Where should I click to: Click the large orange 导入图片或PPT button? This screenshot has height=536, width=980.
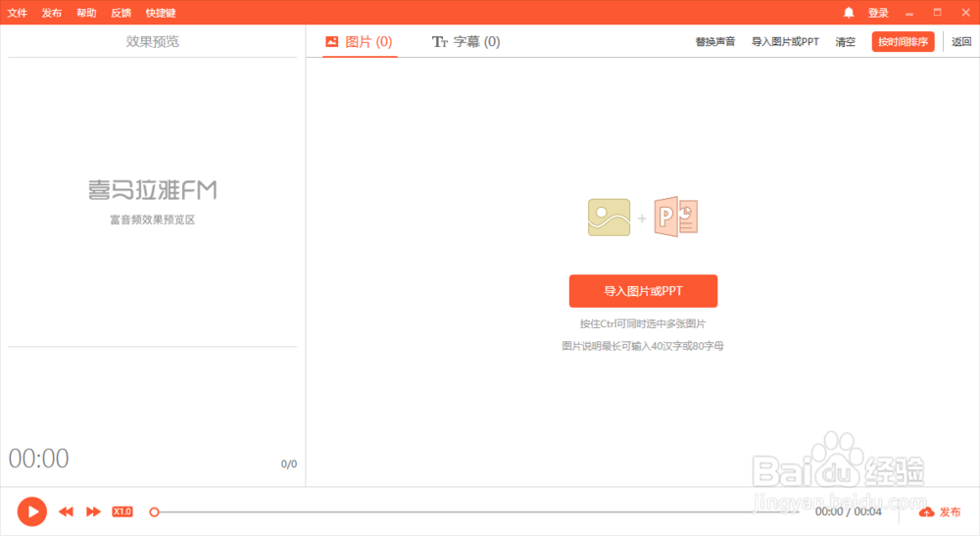click(x=643, y=291)
